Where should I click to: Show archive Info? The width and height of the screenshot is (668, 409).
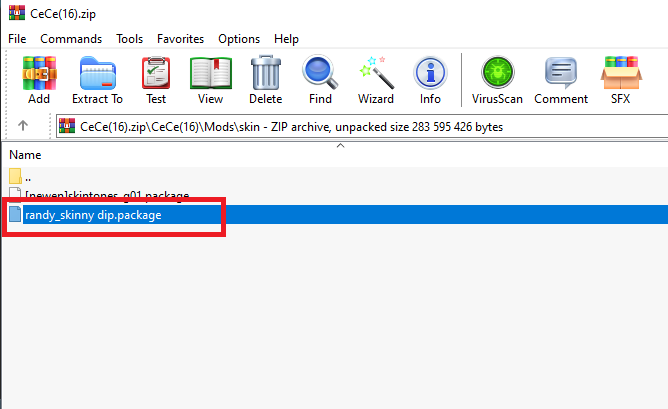tap(430, 80)
